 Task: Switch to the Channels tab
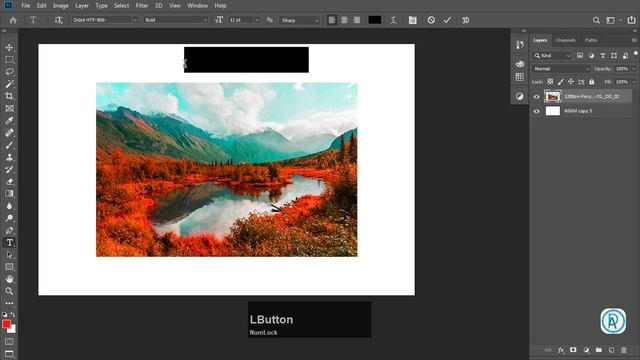coord(566,40)
